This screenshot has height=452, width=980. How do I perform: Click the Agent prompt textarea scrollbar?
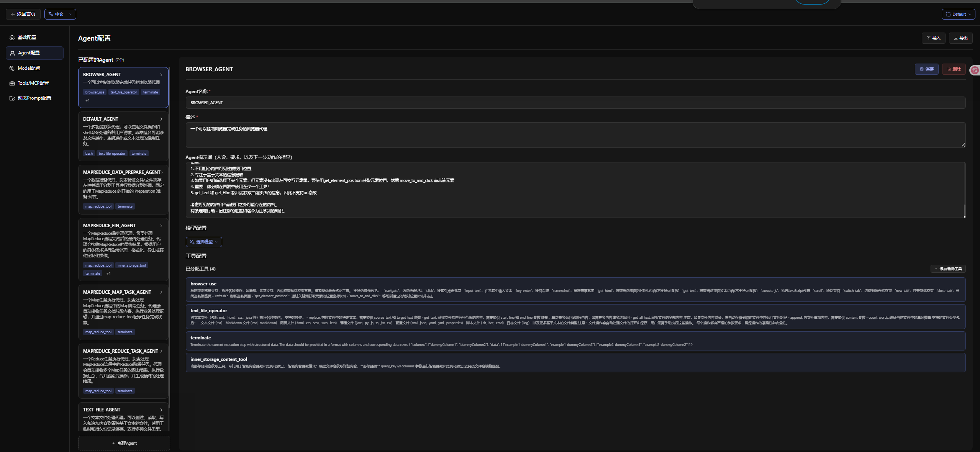(x=964, y=210)
